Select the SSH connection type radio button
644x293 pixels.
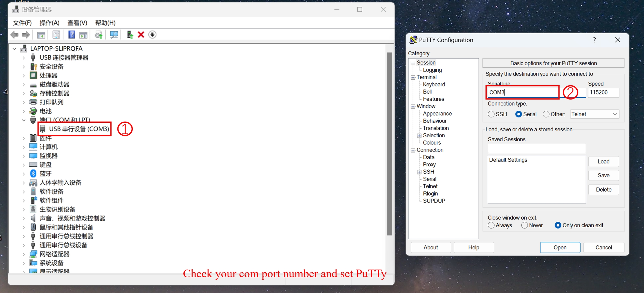[491, 114]
